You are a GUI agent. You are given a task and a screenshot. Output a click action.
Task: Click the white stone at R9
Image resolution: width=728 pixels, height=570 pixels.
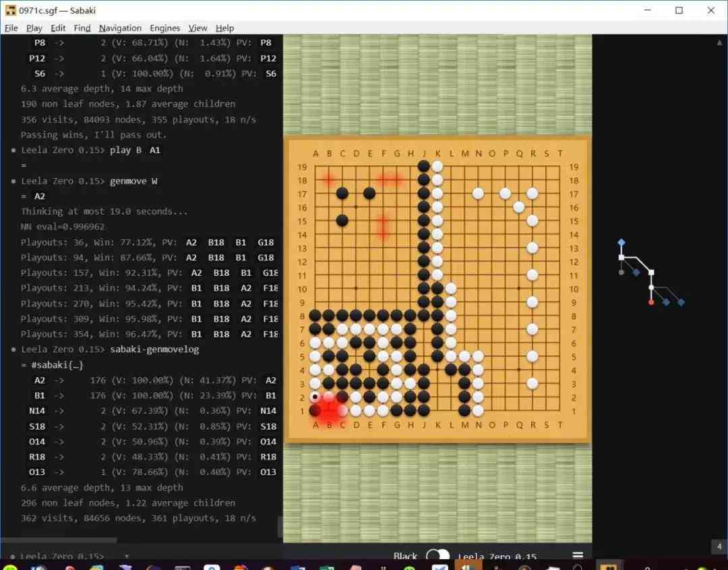532,302
